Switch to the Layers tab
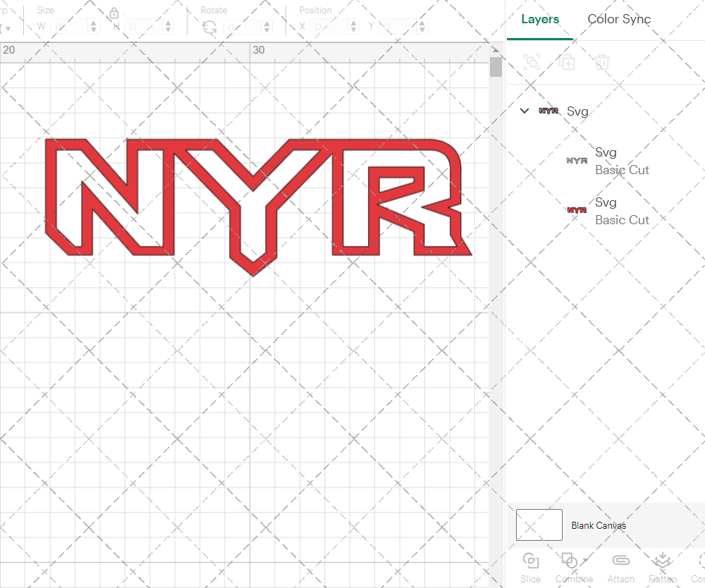 [540, 19]
